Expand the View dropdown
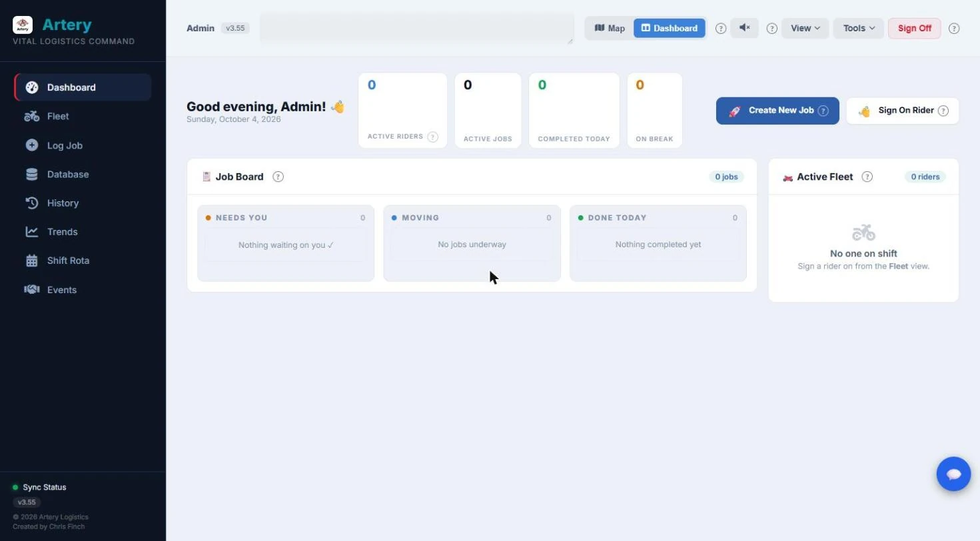 coord(805,28)
